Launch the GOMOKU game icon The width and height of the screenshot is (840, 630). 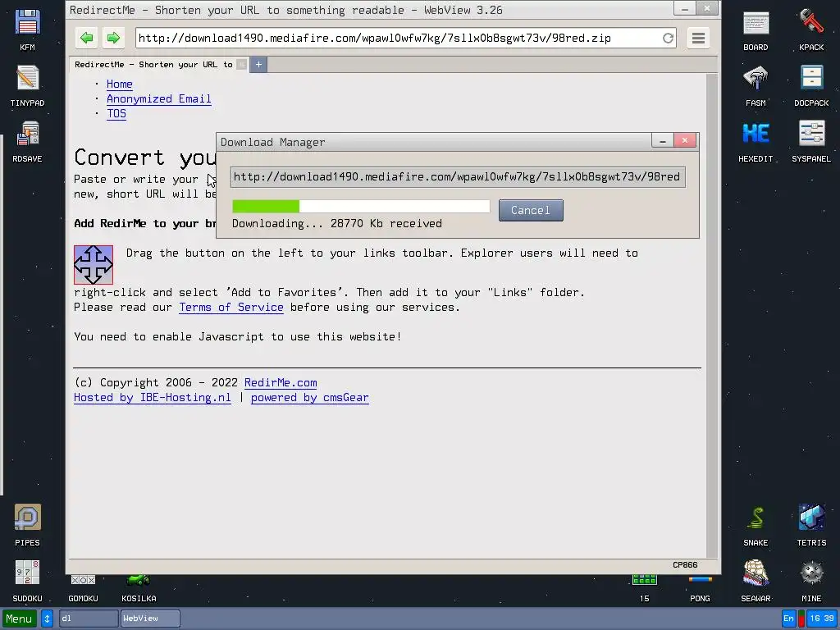tap(83, 581)
